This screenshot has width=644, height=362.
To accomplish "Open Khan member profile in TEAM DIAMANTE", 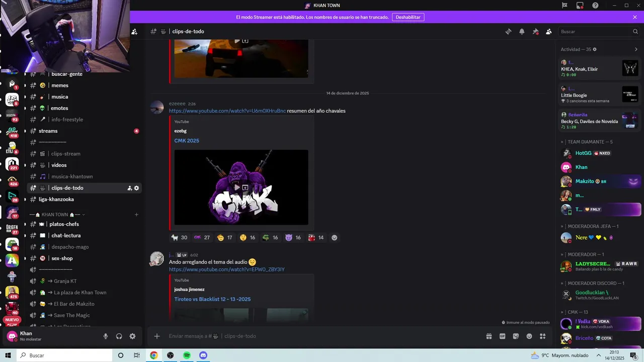I will point(601,167).
